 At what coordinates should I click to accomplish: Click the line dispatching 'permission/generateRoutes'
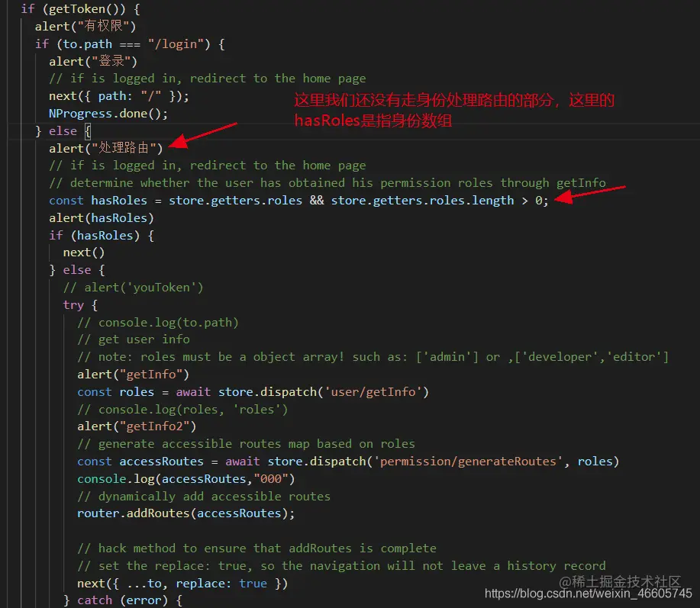pos(348,462)
